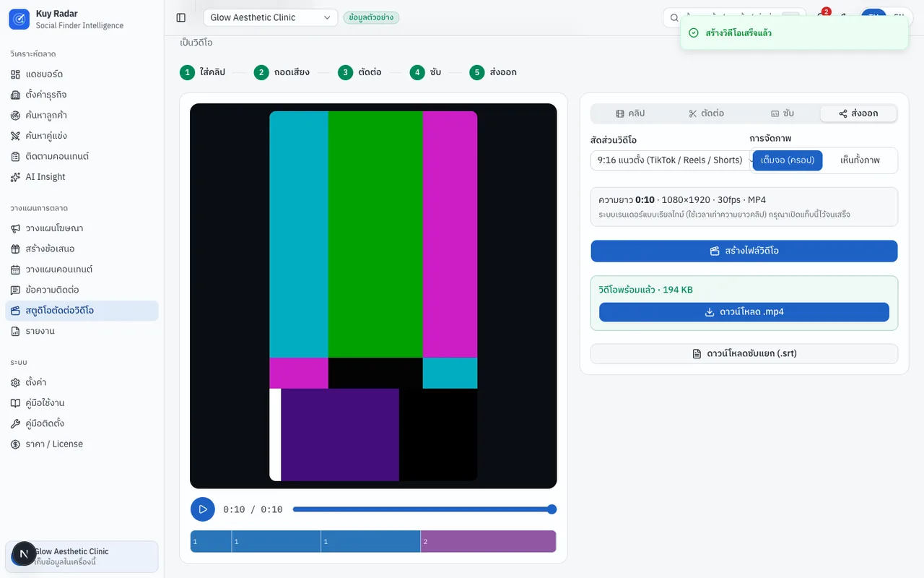Select เต็มจอ (ครอป) image fit
The image size is (924, 578).
[787, 160]
